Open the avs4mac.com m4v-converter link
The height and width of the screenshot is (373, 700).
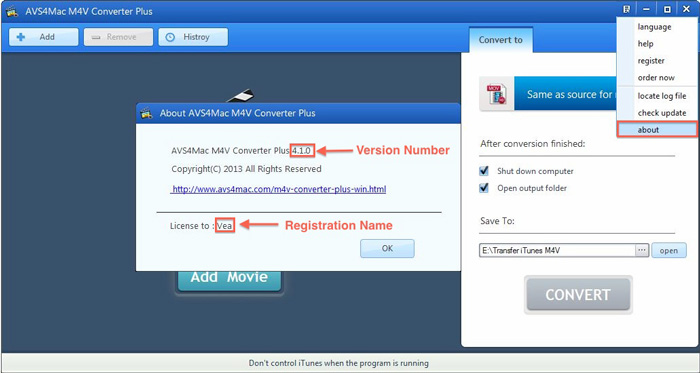pos(279,189)
